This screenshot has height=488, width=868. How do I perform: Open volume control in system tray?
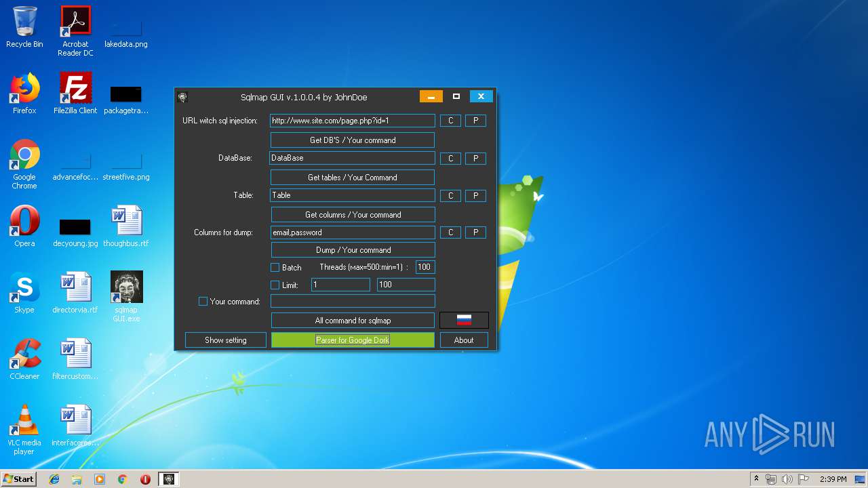pos(787,479)
